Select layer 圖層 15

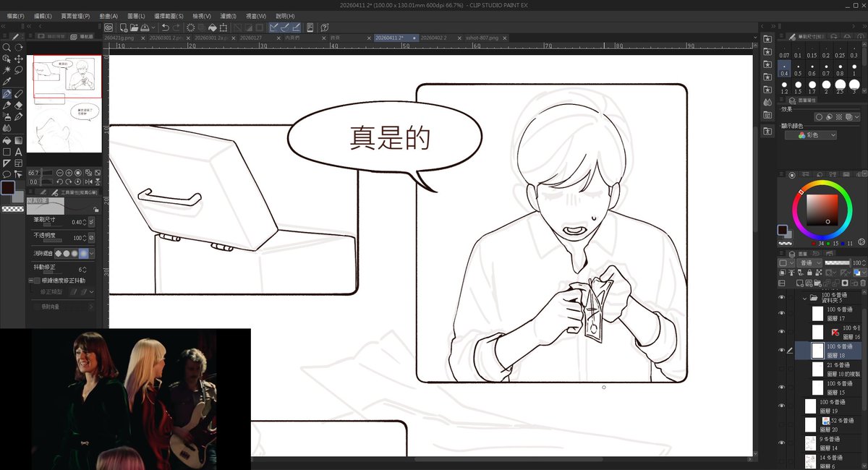pyautogui.click(x=827, y=388)
